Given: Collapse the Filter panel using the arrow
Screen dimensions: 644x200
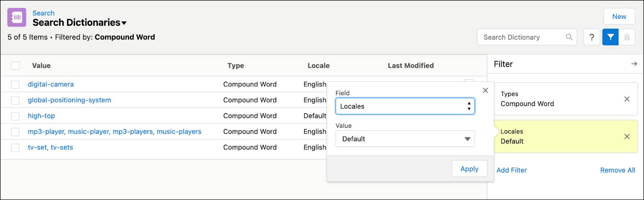Looking at the screenshot, I should tap(634, 64).
